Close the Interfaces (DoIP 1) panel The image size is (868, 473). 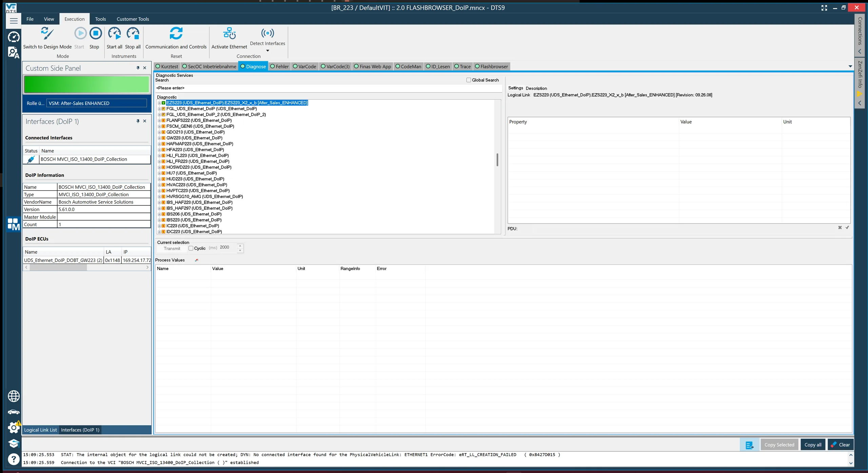tap(145, 121)
